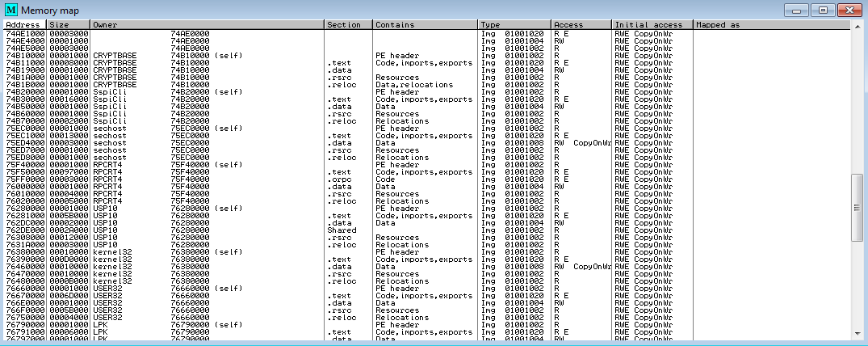Sort by the Address column header

pos(25,25)
